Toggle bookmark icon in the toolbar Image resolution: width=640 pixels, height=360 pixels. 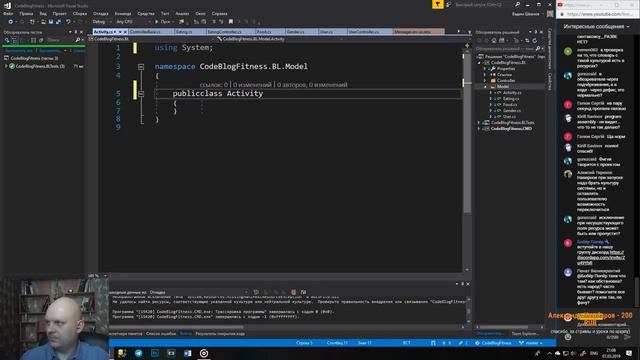pyautogui.click(x=231, y=22)
